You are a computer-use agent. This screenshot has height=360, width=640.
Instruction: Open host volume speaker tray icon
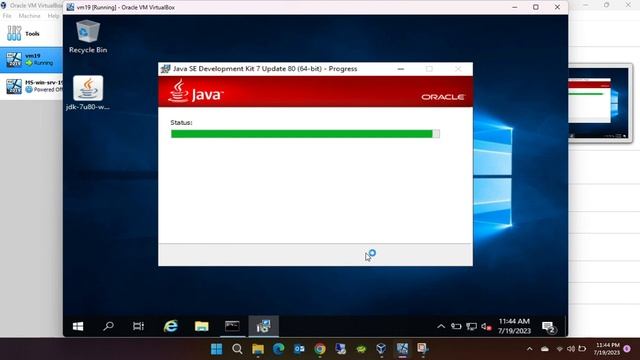pos(571,349)
